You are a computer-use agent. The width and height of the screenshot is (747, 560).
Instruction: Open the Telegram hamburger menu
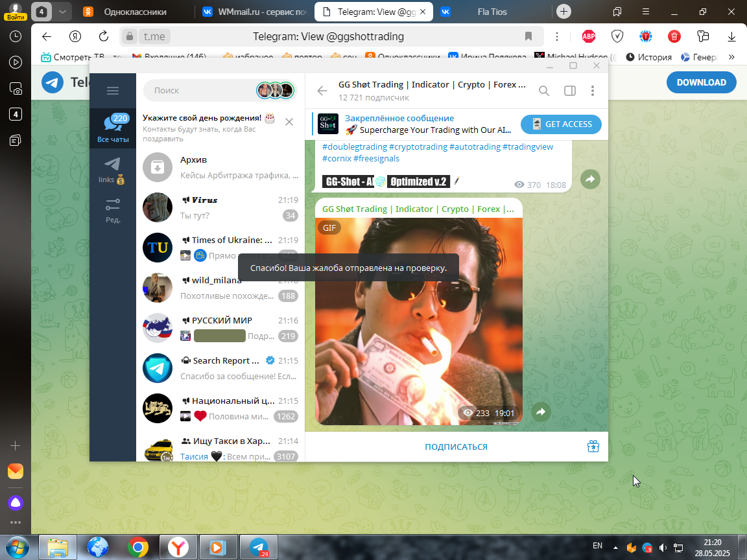(x=113, y=91)
